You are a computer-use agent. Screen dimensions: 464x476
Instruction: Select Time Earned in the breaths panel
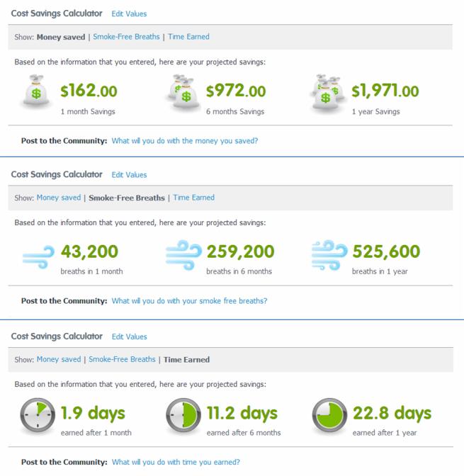pos(193,198)
